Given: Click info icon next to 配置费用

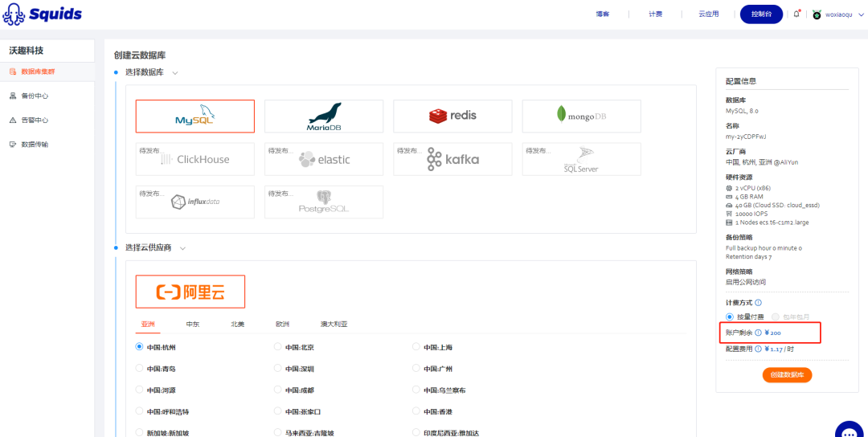Looking at the screenshot, I should click(x=758, y=349).
